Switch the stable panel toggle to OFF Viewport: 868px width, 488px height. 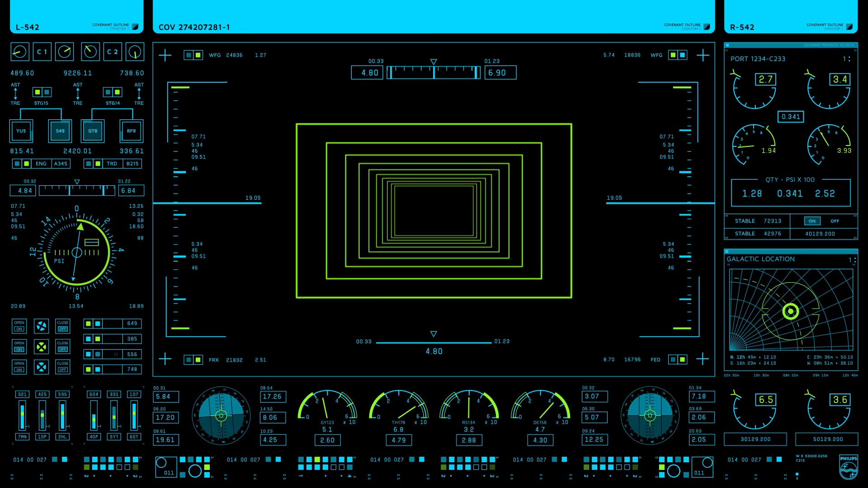pos(835,221)
